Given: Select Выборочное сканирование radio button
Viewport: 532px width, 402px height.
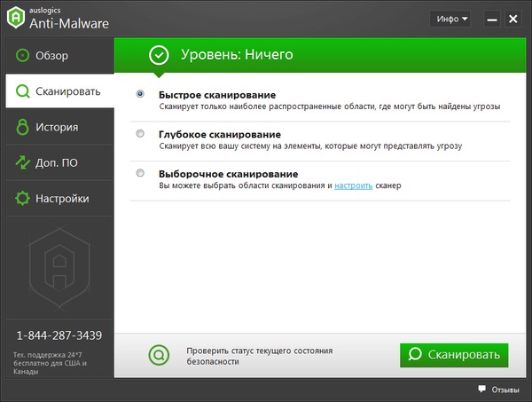Looking at the screenshot, I should pyautogui.click(x=140, y=173).
